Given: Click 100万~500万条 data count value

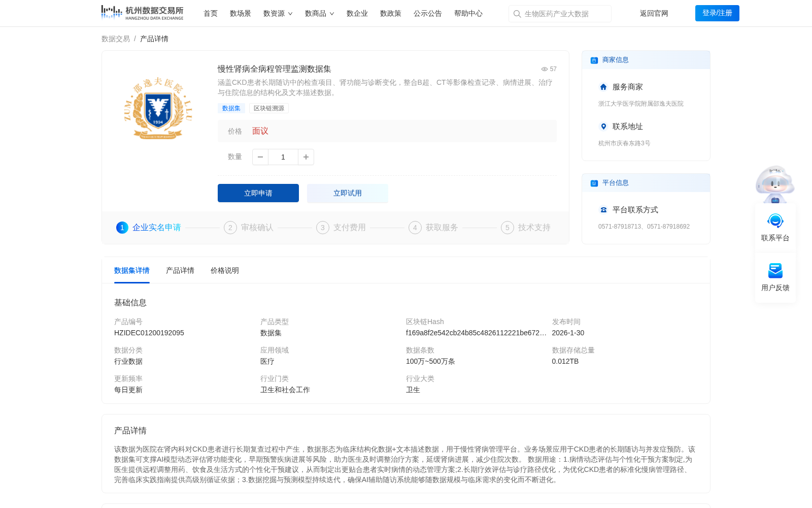Looking at the screenshot, I should point(430,361).
